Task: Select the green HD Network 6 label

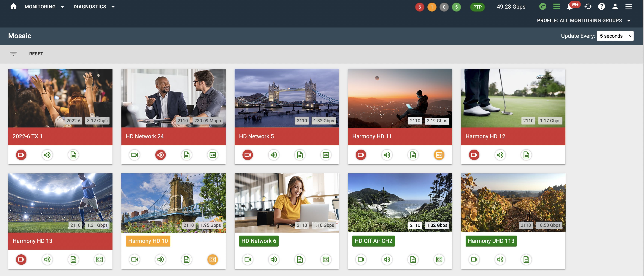Action: 259,241
